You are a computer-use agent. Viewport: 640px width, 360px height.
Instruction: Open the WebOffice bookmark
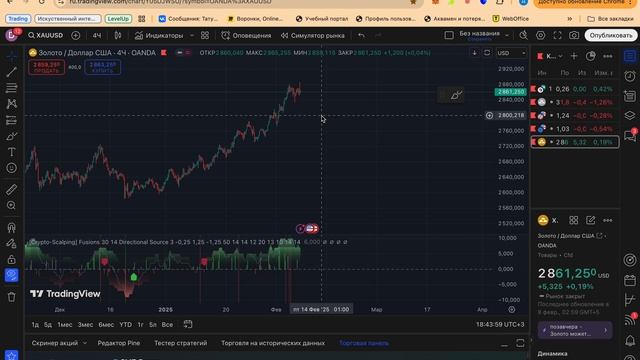point(511,19)
